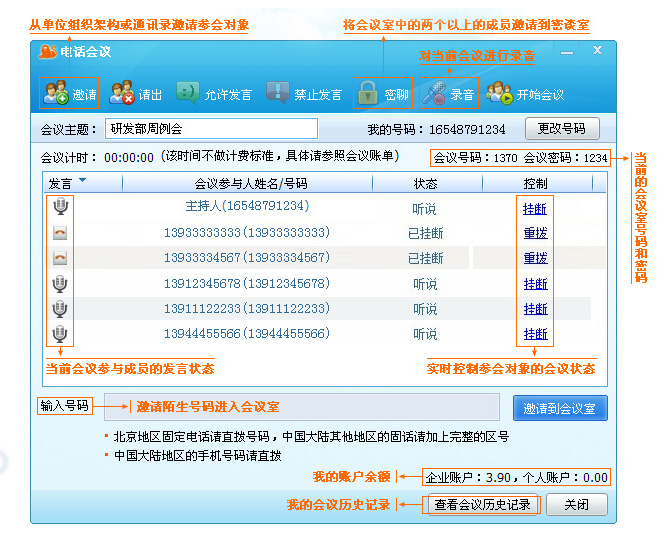Viewport: 665px width, 538px height.
Task: Click the 邀请到会议室 button
Action: 559,408
